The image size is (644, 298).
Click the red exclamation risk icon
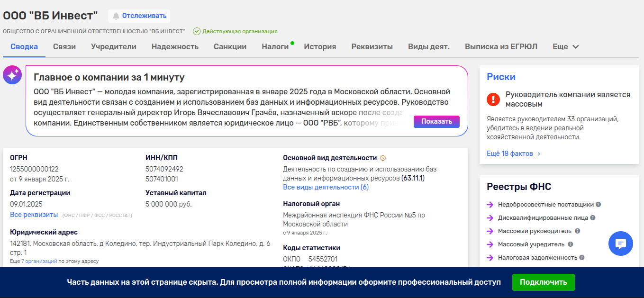493,99
